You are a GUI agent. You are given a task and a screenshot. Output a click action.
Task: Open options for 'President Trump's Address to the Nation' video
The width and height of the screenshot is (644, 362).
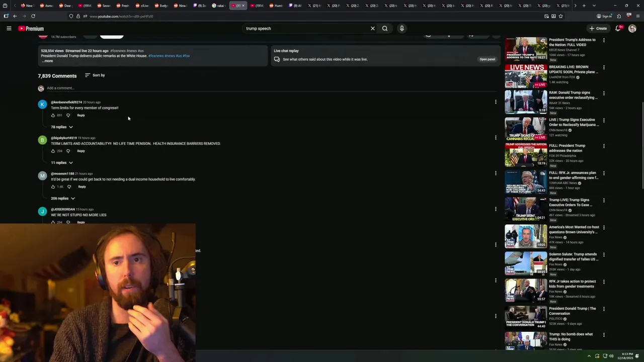click(x=604, y=40)
